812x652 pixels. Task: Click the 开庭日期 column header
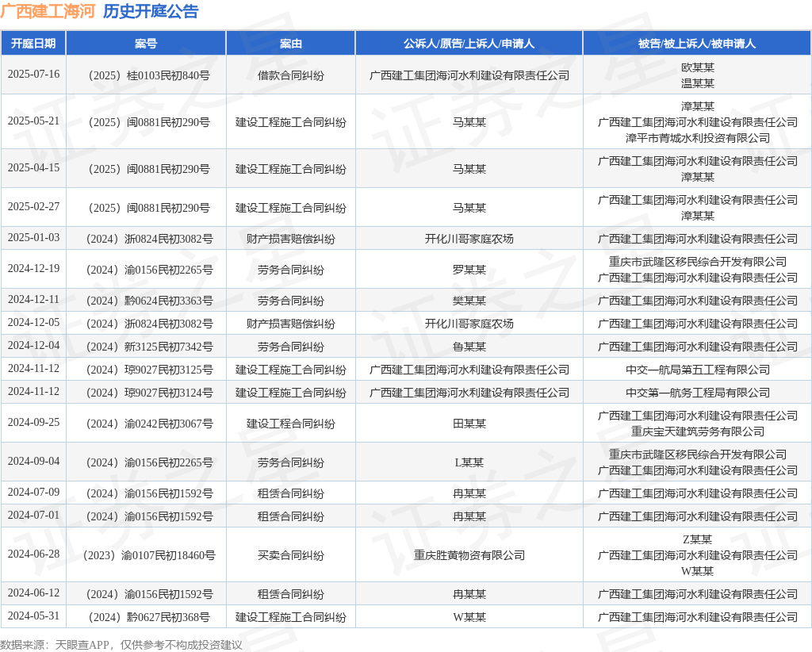click(33, 44)
